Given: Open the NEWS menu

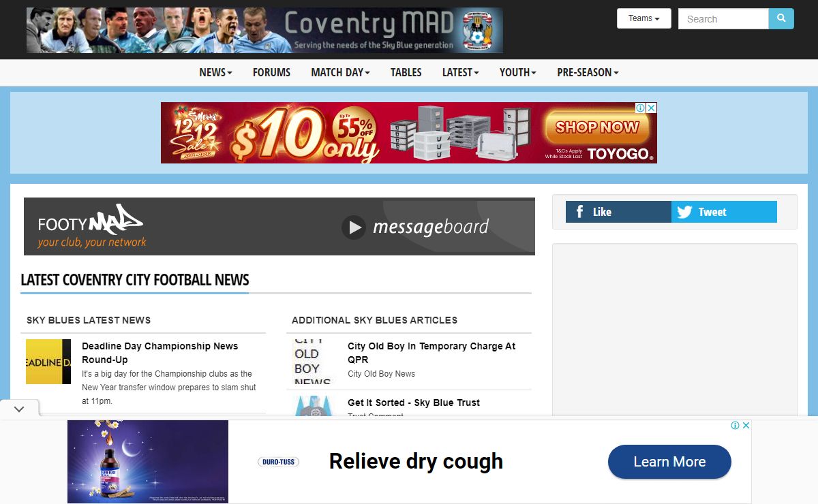Looking at the screenshot, I should pyautogui.click(x=215, y=72).
